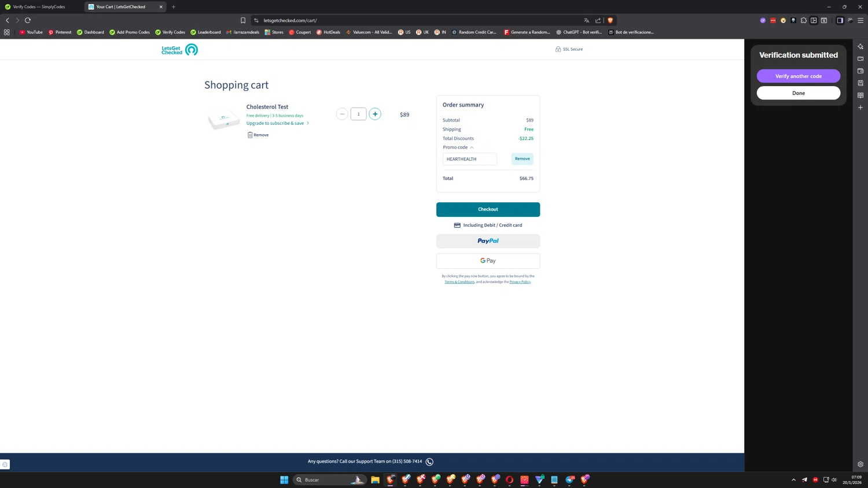Open a new browser tab
Image resolution: width=868 pixels, height=488 pixels.
coord(174,7)
